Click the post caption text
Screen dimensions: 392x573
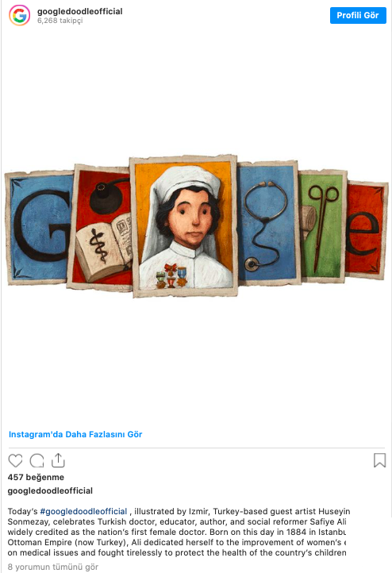pyautogui.click(x=179, y=532)
